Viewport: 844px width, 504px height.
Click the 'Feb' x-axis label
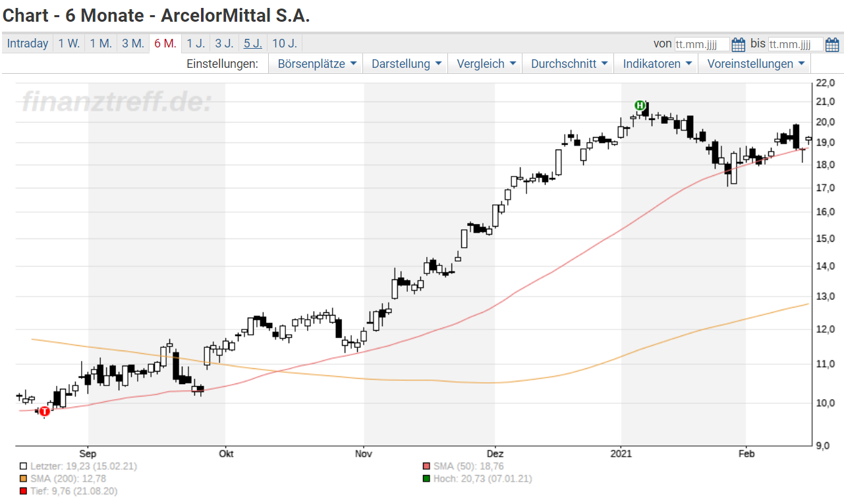pyautogui.click(x=746, y=453)
